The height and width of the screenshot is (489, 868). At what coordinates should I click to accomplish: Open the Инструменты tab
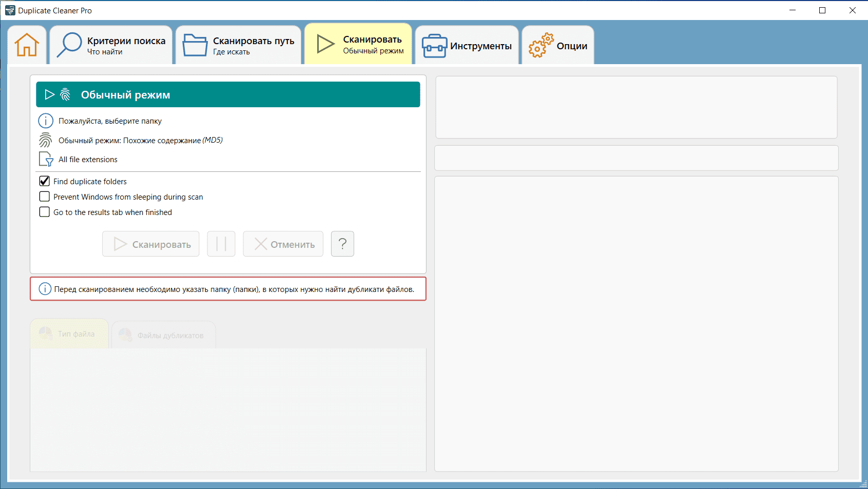[467, 45]
